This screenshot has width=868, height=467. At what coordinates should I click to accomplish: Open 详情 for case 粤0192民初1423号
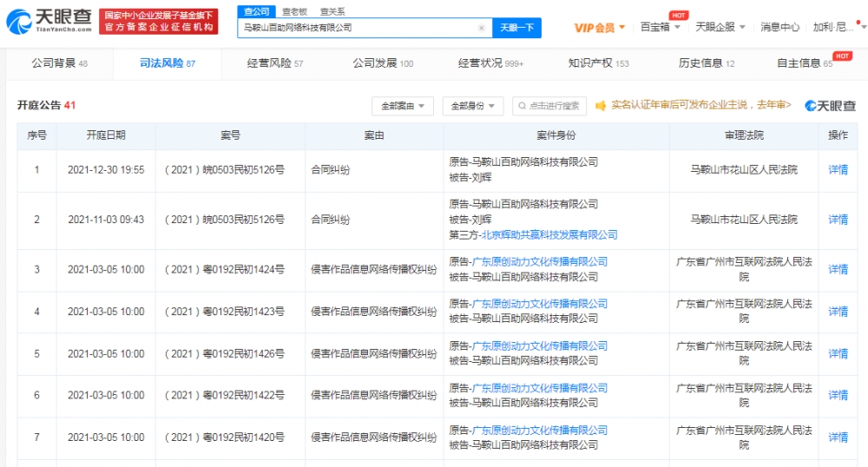[838, 312]
